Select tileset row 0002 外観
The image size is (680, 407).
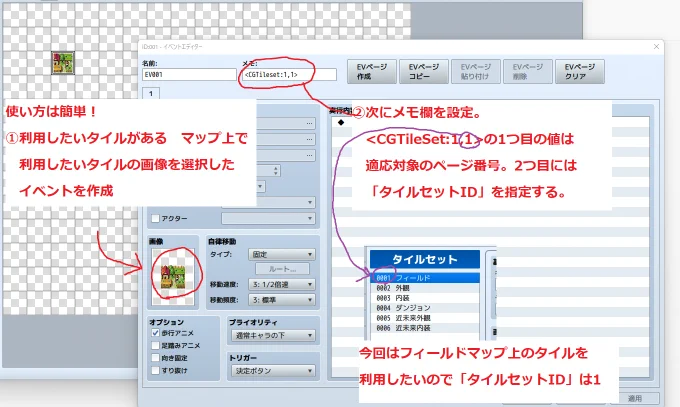(x=425, y=288)
